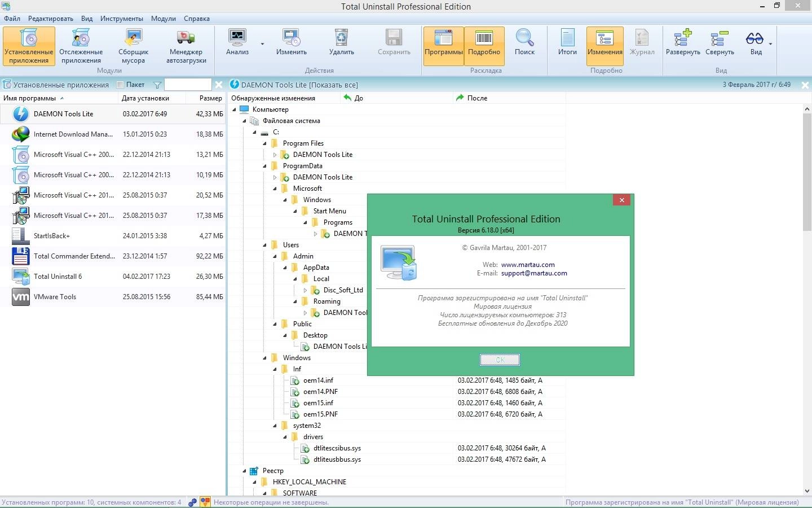Close the installed applications panel

pos(219,85)
